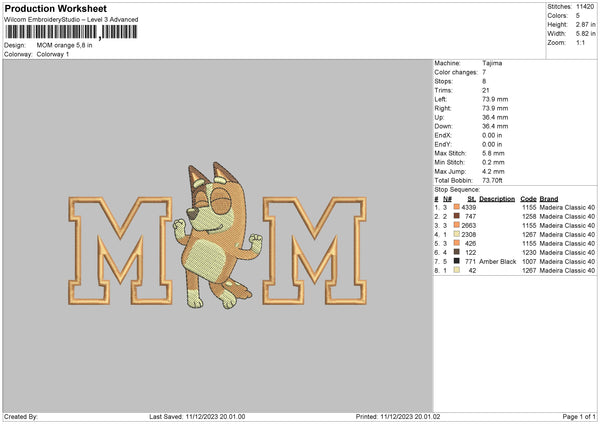Pick the cream swatch beside 2308 stitches
This screenshot has height=424, width=600.
457,234
